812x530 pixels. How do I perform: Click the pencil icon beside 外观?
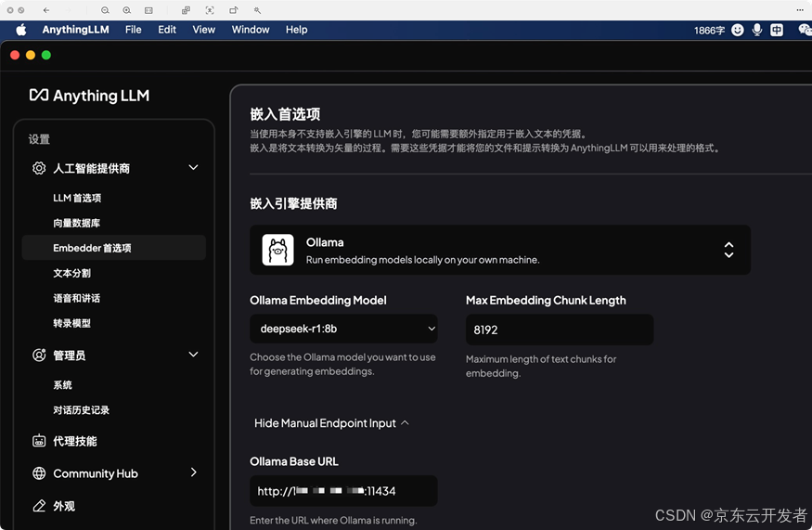(39, 506)
